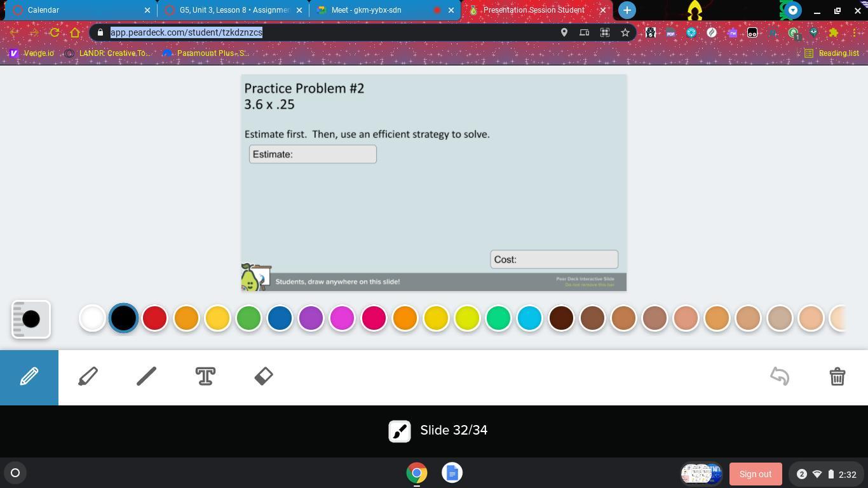Pick the purple color swatch
This screenshot has width=868, height=488.
click(311, 318)
